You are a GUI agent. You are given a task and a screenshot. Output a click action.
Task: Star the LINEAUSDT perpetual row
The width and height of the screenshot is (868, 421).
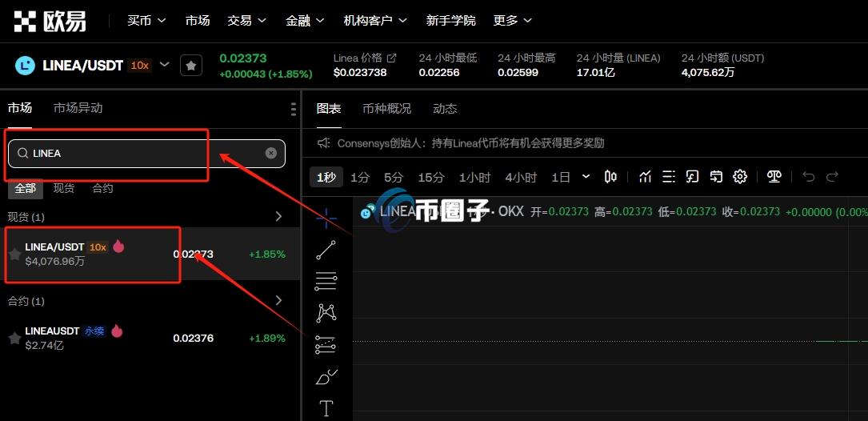(x=15, y=339)
